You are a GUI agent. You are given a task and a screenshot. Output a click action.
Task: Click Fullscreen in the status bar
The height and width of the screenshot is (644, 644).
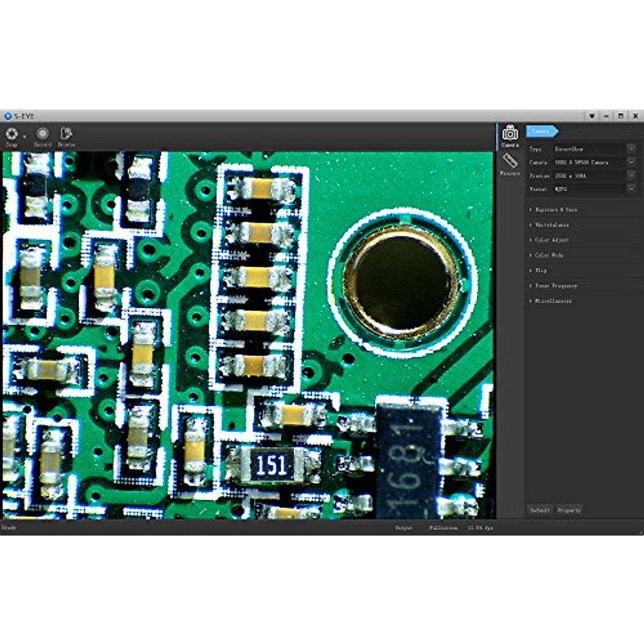click(x=443, y=528)
